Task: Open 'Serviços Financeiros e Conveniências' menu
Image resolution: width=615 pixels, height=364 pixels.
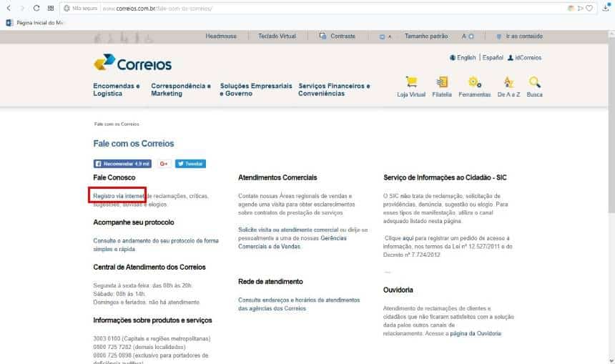Action: [334, 89]
